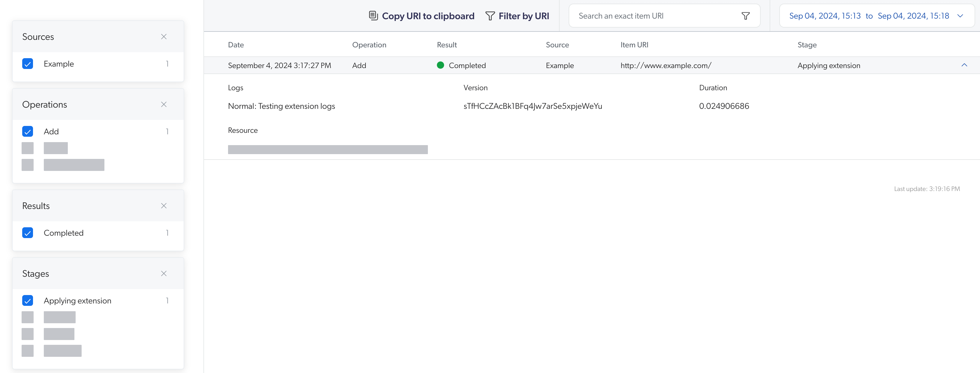Toggle the Applying extension stage checkbox
This screenshot has height=373, width=980.
coord(28,300)
